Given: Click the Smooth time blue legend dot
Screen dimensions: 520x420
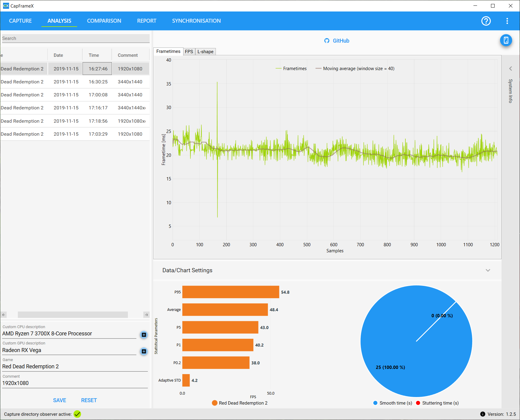Looking at the screenshot, I should point(375,403).
